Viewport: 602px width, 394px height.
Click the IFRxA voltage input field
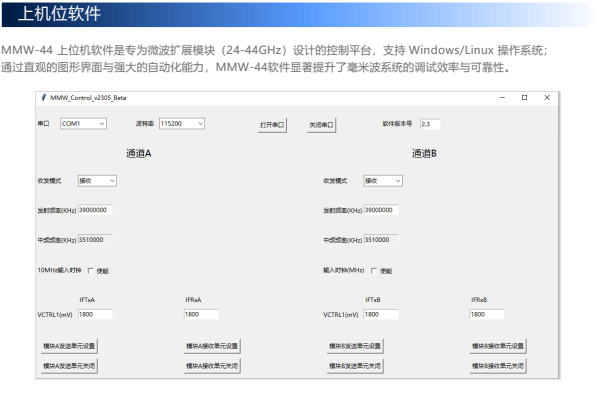[x=201, y=315]
